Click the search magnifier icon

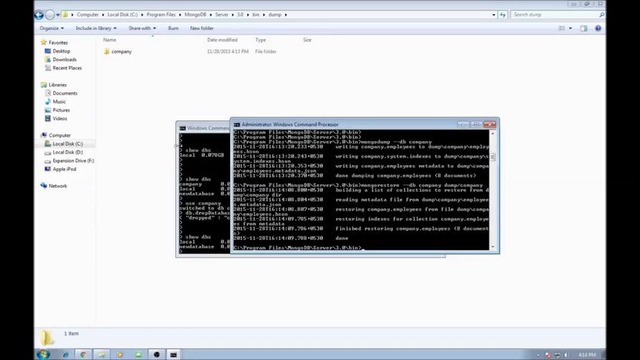click(601, 15)
